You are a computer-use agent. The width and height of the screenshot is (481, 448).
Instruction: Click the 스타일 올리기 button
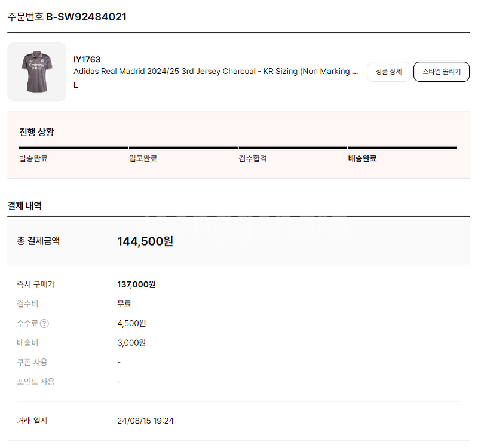click(x=442, y=72)
